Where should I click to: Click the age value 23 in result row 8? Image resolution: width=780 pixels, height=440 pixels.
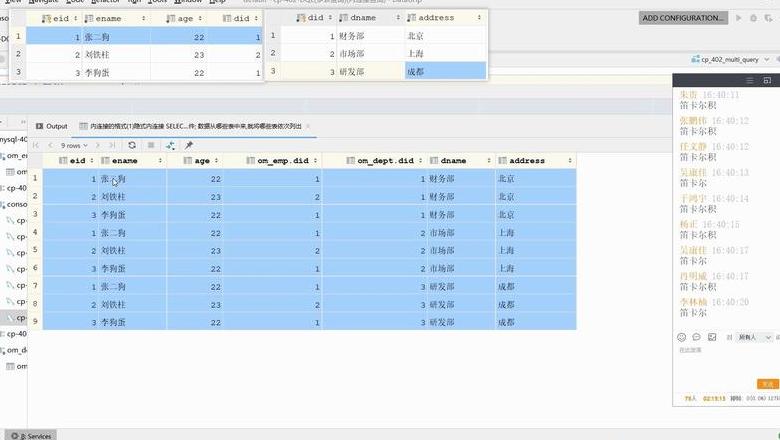pyautogui.click(x=195, y=305)
